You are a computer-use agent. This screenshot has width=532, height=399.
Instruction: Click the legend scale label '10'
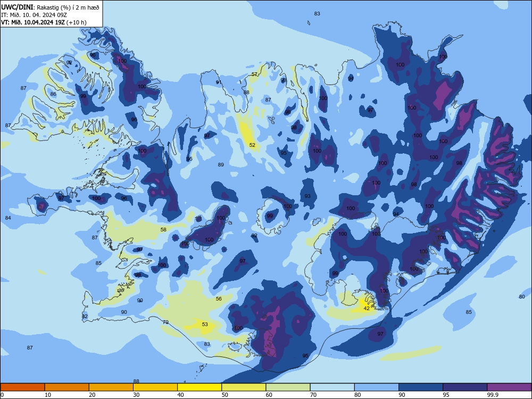point(48,395)
